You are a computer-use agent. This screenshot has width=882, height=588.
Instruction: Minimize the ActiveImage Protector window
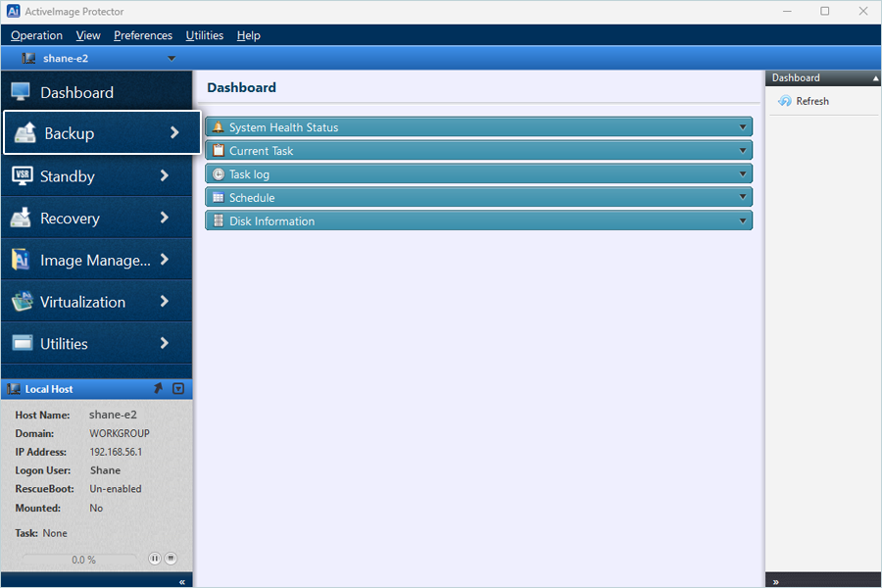point(787,11)
